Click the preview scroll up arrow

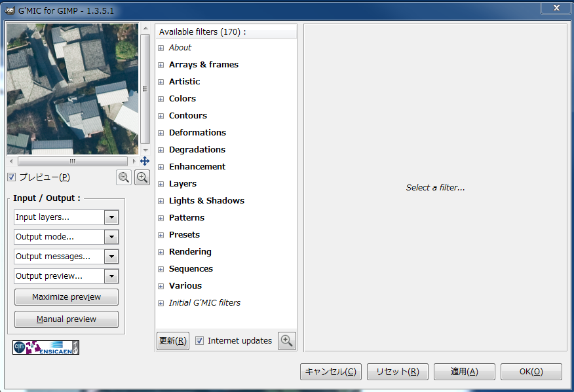tap(145, 28)
